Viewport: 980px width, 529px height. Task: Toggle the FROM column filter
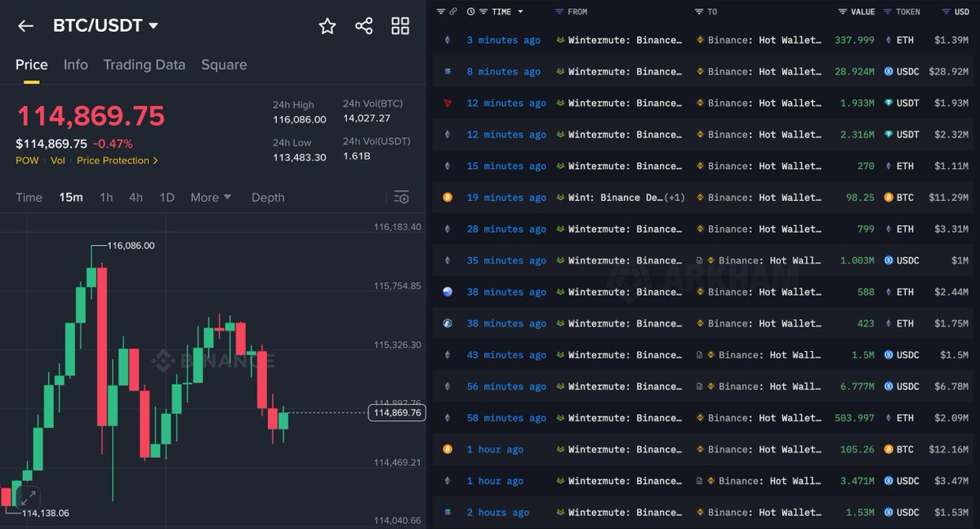tap(562, 11)
